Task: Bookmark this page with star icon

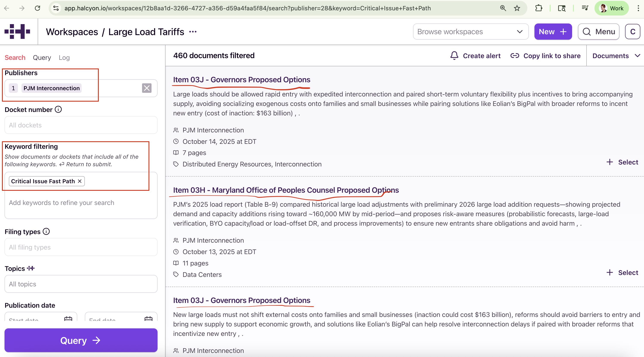Action: pos(517,8)
